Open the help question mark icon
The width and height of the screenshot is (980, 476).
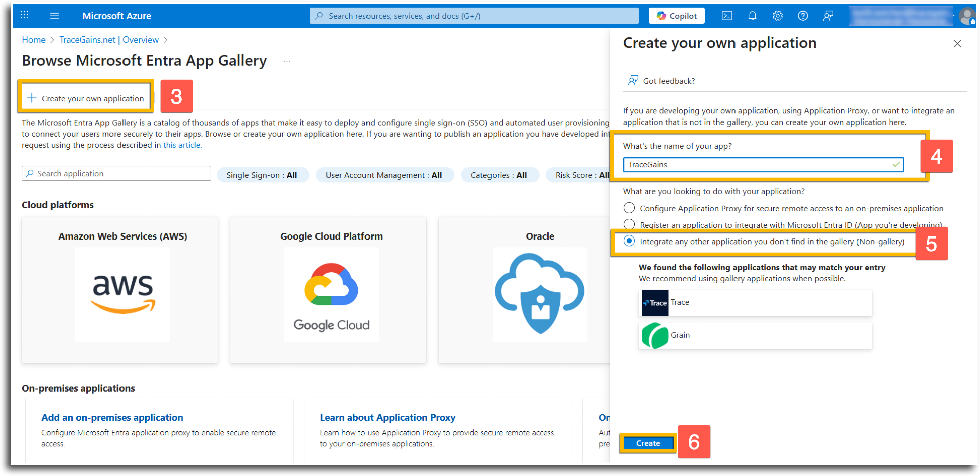(x=803, y=16)
